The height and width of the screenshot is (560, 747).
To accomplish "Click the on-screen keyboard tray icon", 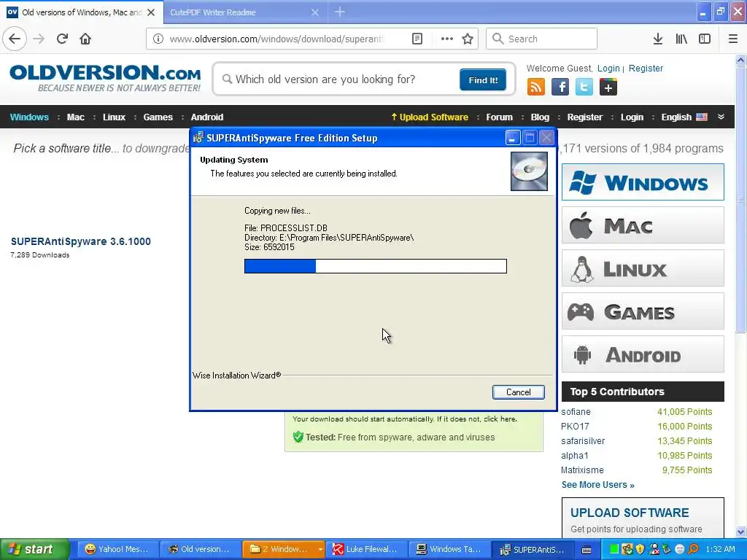I will click(587, 550).
